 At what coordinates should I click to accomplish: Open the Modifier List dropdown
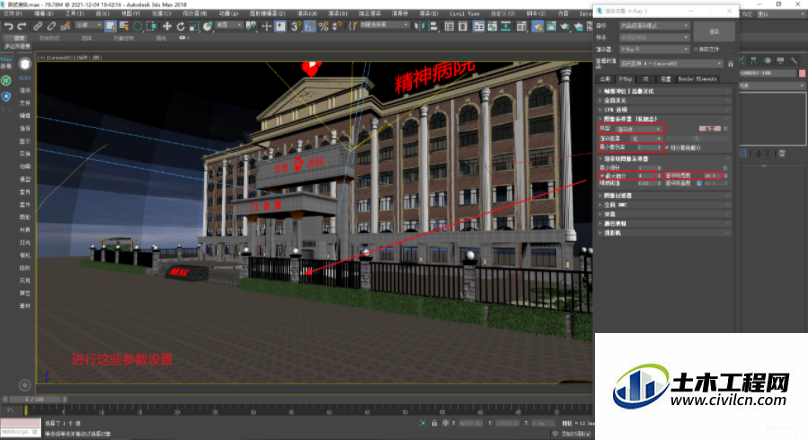pos(772,86)
